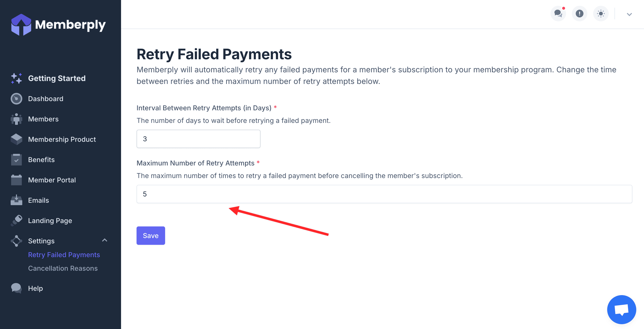644x329 pixels.
Task: Collapse the Settings submenu chevron
Action: pyautogui.click(x=105, y=240)
